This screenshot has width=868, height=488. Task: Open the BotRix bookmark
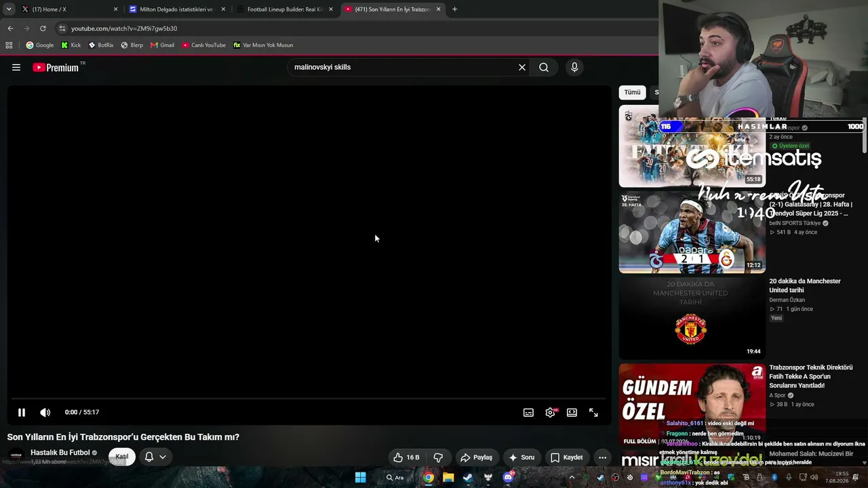pyautogui.click(x=101, y=45)
